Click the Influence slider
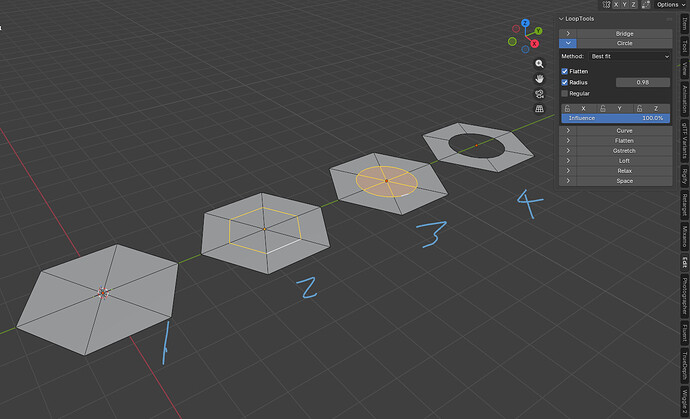 point(616,118)
